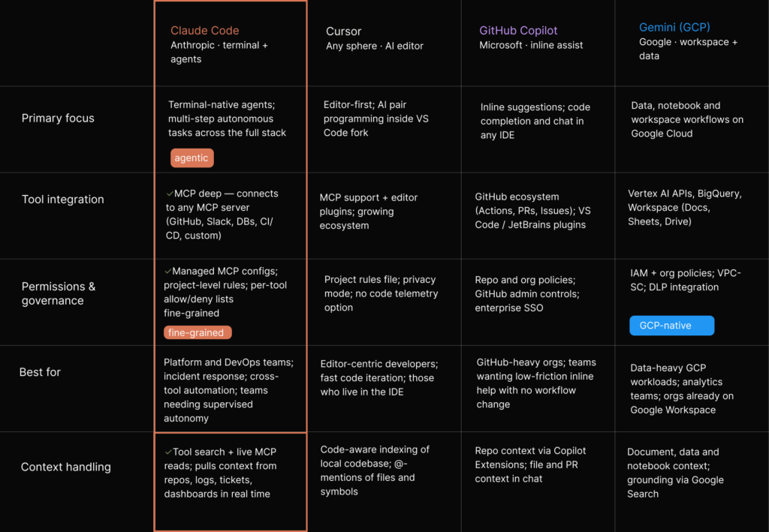This screenshot has width=769, height=532.
Task: Click the orange "fine-grained" badge
Action: 198,332
